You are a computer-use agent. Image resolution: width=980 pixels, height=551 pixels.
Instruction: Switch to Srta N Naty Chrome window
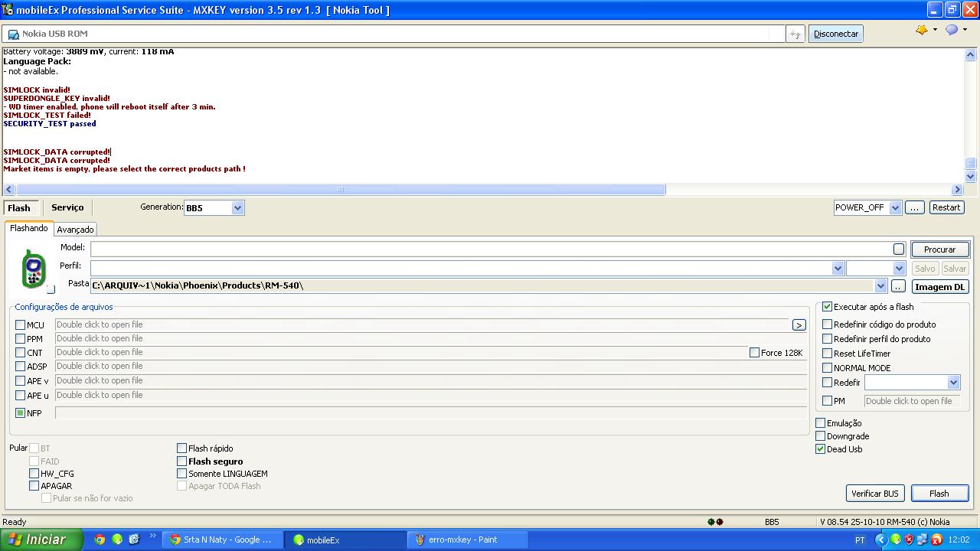[222, 540]
